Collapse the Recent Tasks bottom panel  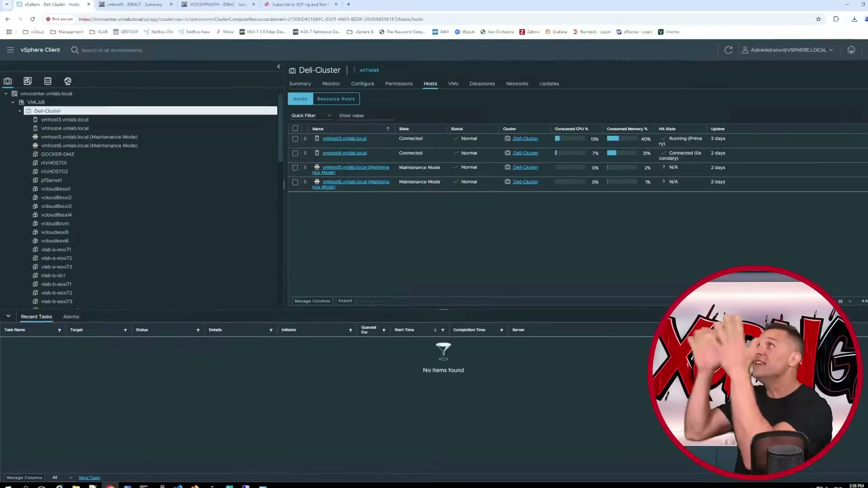8,316
